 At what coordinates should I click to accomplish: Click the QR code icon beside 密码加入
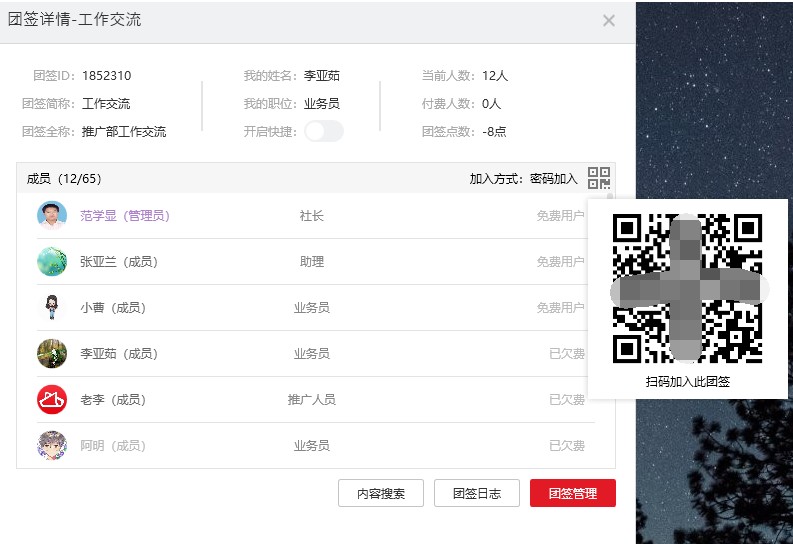(598, 178)
